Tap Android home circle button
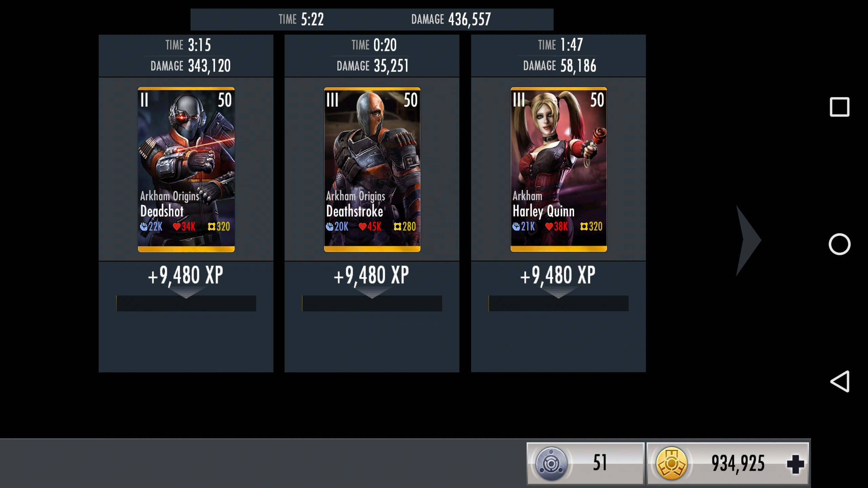Viewport: 868px width, 488px height. [x=840, y=244]
